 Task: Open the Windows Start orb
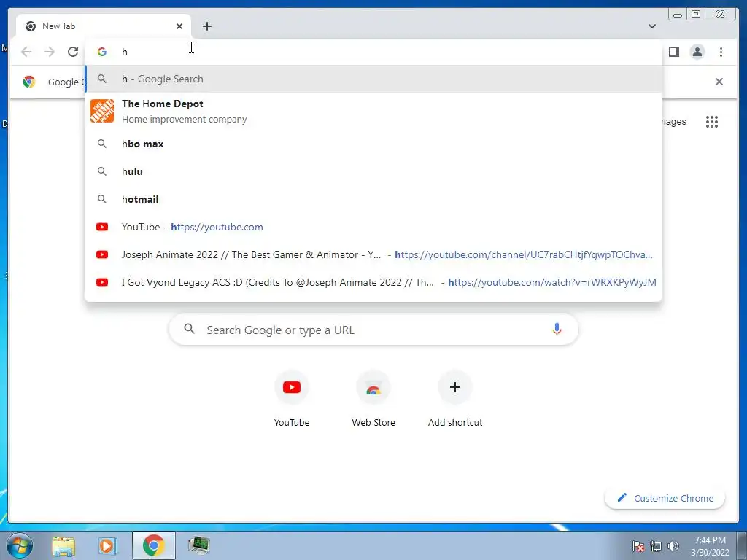point(20,545)
